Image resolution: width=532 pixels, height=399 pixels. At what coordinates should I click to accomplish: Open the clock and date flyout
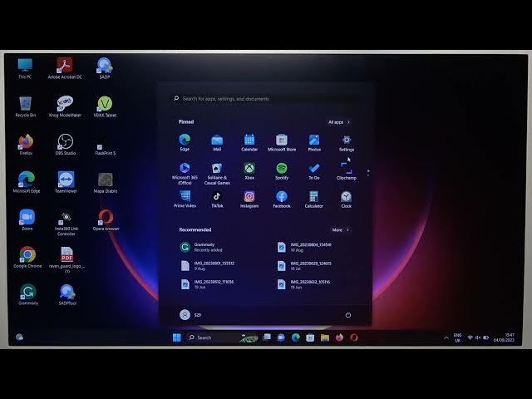pos(505,337)
